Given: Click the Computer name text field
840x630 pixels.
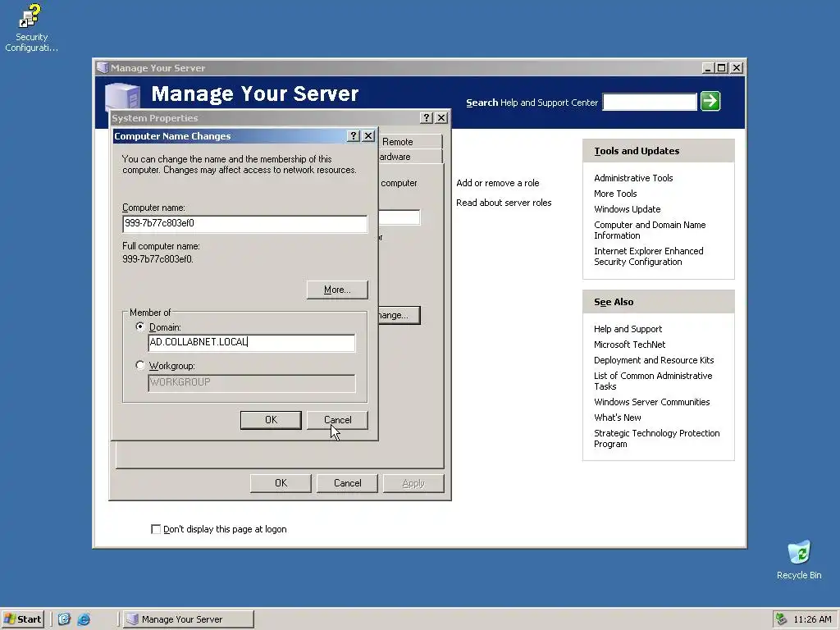Looking at the screenshot, I should pos(244,223).
